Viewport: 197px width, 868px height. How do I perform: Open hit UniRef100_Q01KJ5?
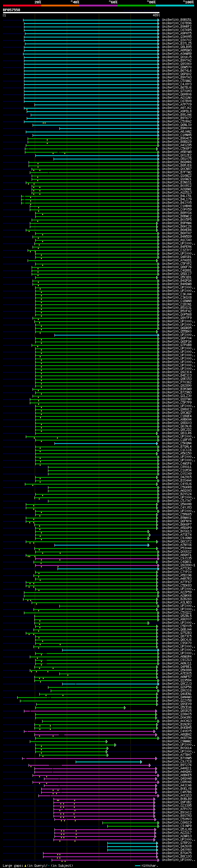pos(177,57)
